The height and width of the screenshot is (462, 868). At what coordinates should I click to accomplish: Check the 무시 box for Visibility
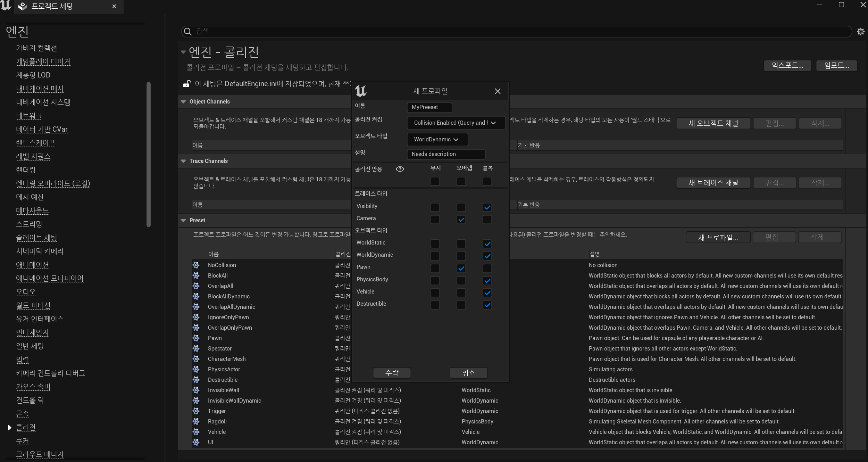[435, 207]
